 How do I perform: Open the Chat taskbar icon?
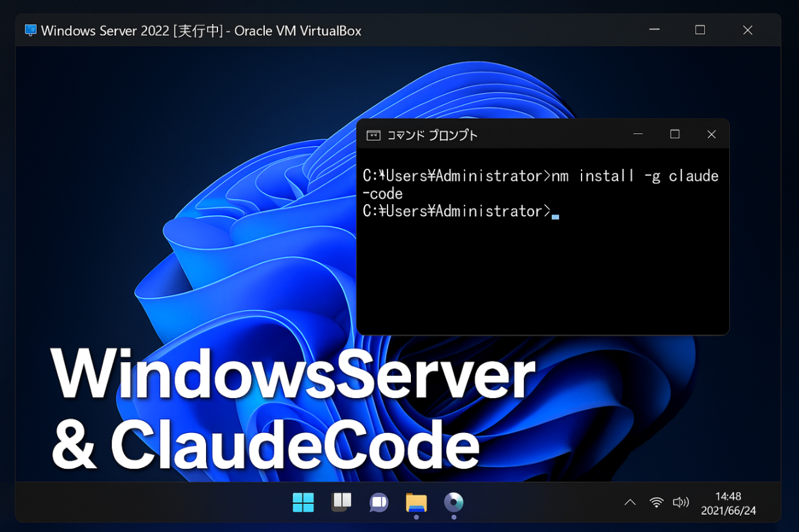pos(378,503)
